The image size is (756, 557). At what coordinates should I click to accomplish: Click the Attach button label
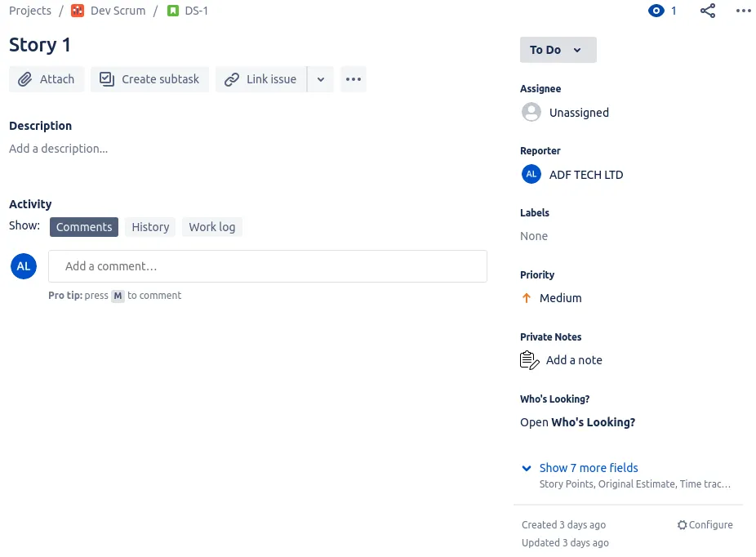pyautogui.click(x=57, y=79)
